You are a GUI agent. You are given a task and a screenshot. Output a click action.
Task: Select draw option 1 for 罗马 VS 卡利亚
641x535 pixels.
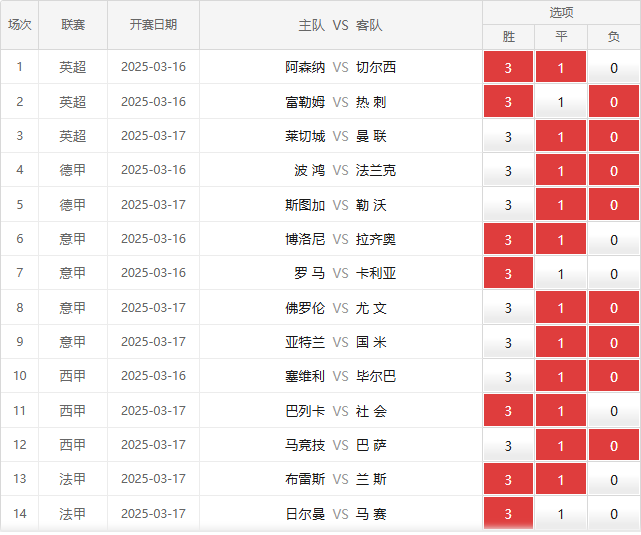(561, 273)
